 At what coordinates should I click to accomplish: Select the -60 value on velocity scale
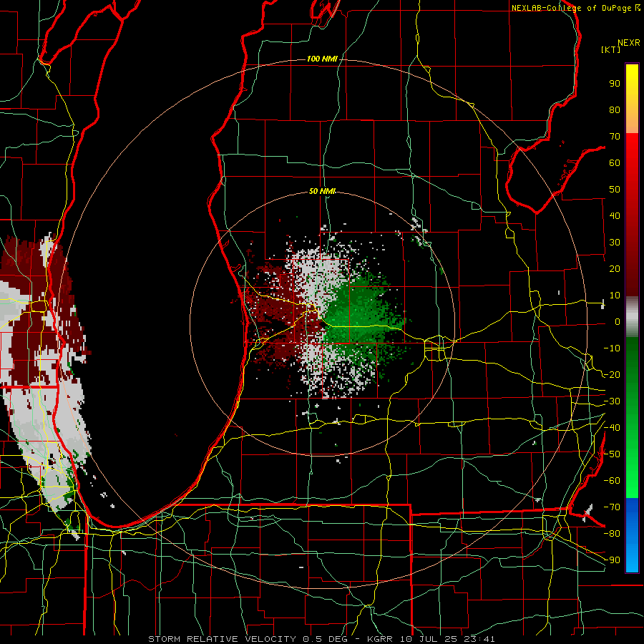click(x=612, y=481)
